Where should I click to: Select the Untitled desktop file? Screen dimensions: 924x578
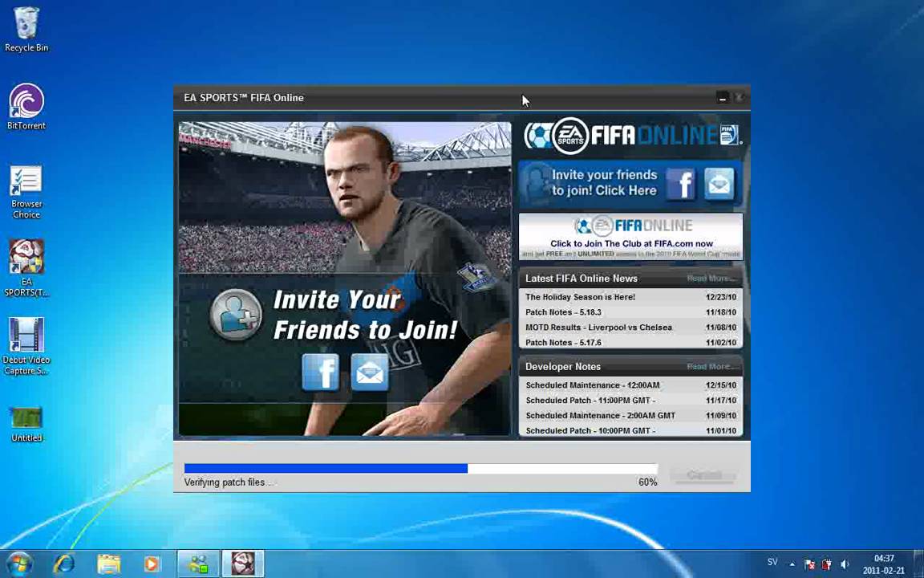point(26,424)
